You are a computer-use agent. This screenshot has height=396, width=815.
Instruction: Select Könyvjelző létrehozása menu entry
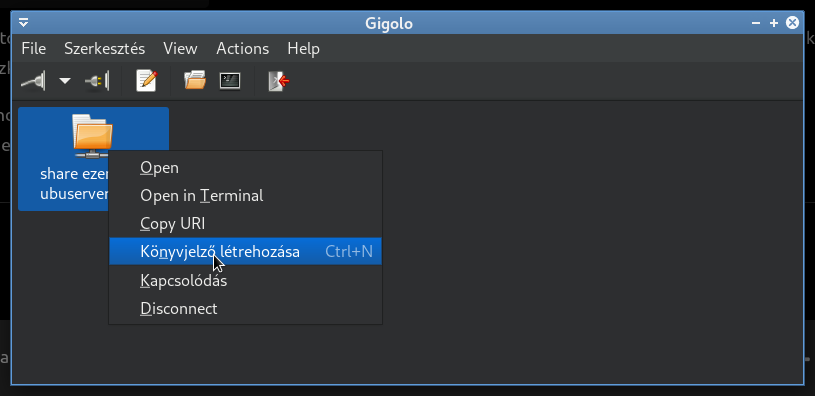pos(245,252)
